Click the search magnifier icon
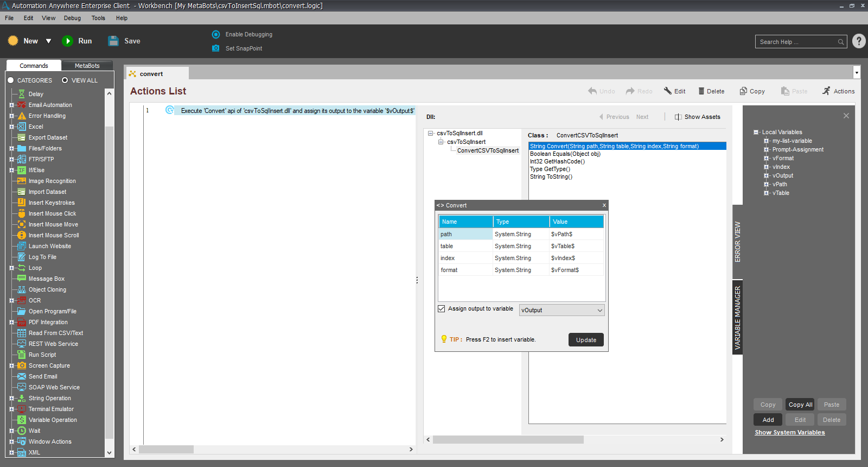 coord(841,42)
